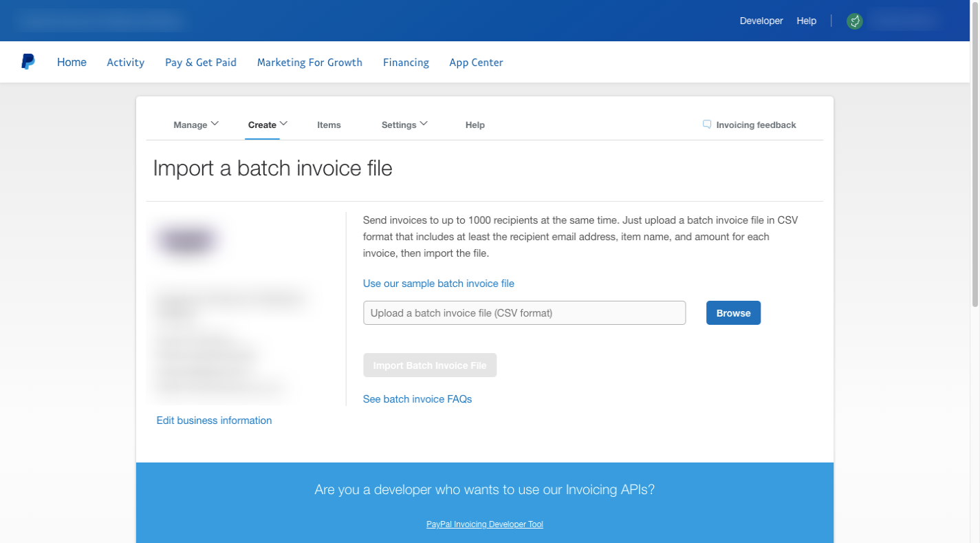This screenshot has height=543, width=980.
Task: Click the batch invoice file upload field
Action: pyautogui.click(x=524, y=312)
